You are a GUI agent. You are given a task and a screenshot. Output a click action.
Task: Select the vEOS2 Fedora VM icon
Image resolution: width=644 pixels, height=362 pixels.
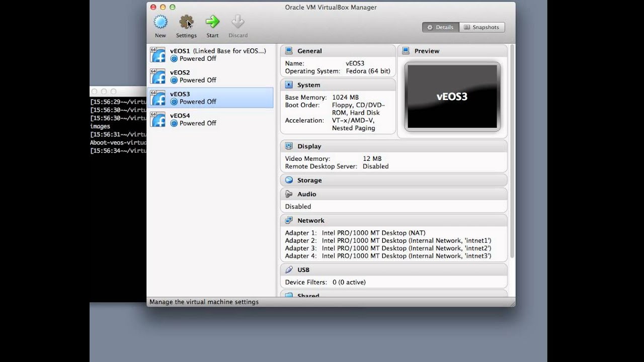click(158, 76)
